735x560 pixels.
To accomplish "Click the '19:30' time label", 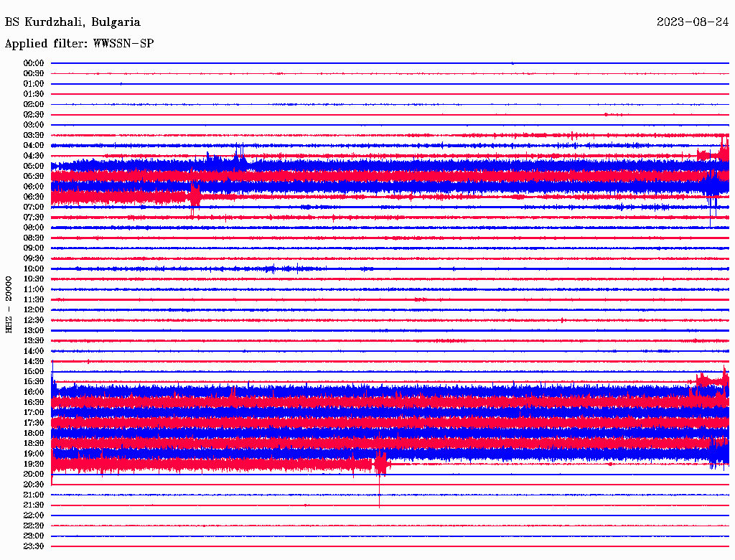I will 34,464.
